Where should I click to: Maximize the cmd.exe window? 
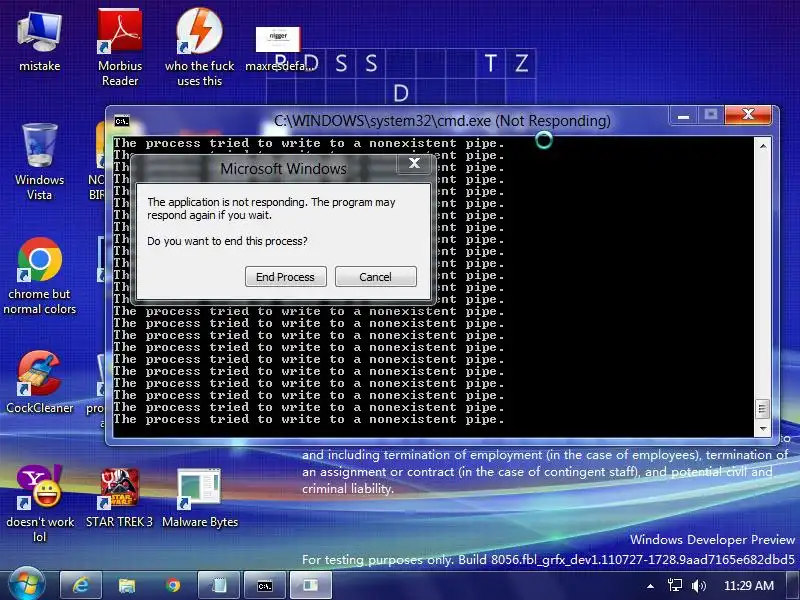click(x=711, y=115)
